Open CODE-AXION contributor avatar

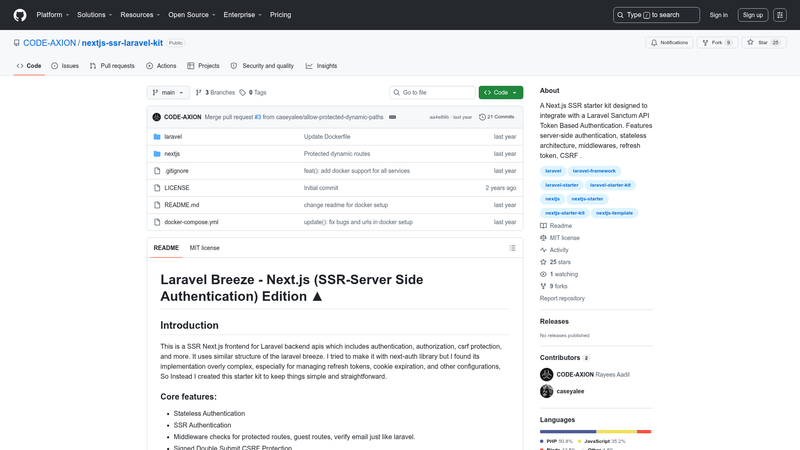546,374
